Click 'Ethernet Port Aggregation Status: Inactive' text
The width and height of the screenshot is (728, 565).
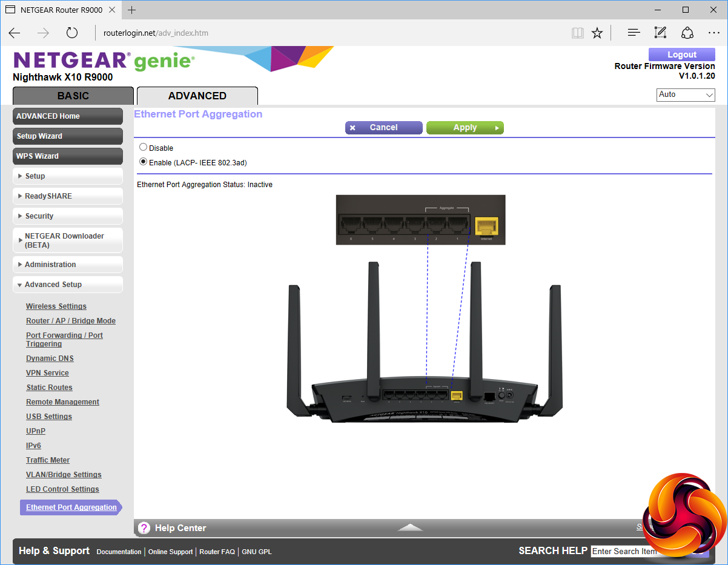[x=205, y=185]
